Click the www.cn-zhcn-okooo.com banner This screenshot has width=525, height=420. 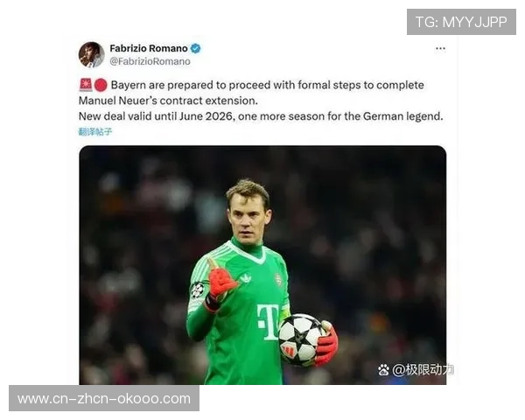click(x=104, y=398)
